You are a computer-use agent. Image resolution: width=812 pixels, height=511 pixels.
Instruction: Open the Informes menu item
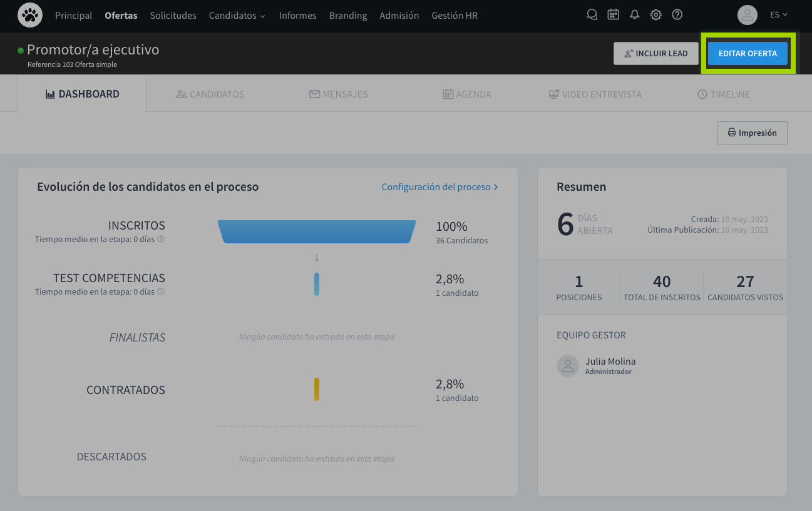[x=297, y=16]
